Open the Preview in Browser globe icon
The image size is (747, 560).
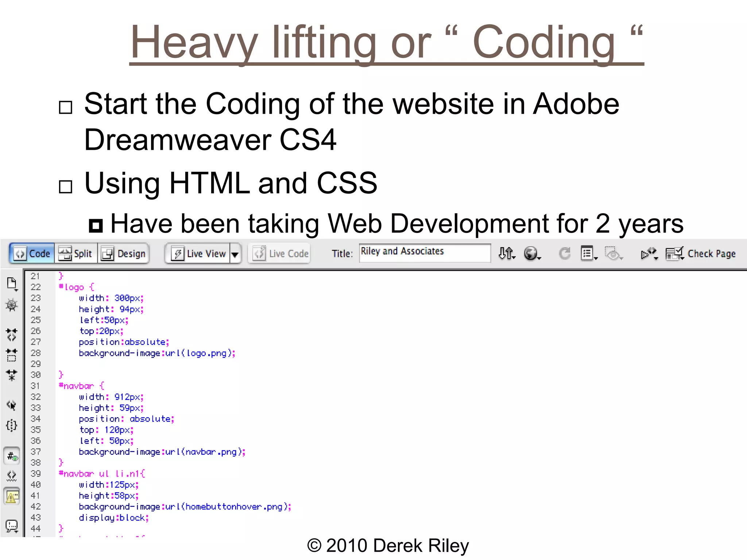point(531,253)
